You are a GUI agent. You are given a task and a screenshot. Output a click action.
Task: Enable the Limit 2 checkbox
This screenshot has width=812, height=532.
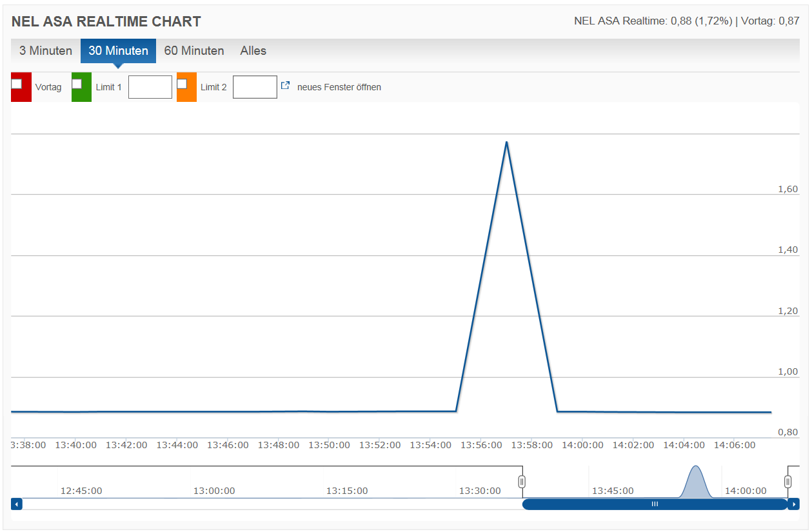[x=182, y=83]
